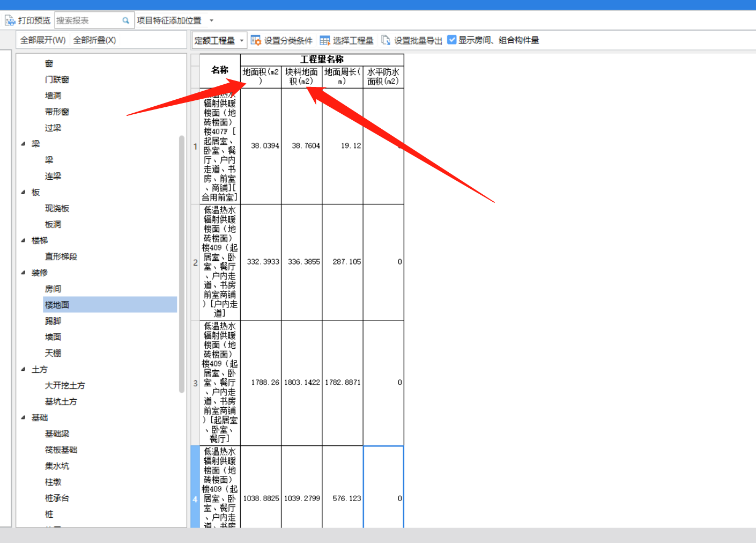Click the search magnifier icon in report search
Viewport: 756px width, 543px height.
(x=125, y=20)
